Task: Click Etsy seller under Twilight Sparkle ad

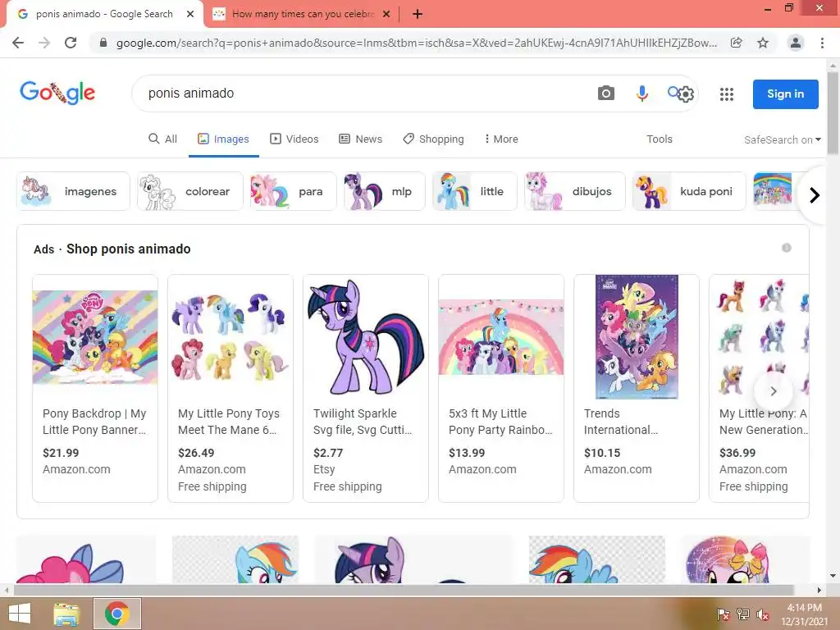Action: 324,469
